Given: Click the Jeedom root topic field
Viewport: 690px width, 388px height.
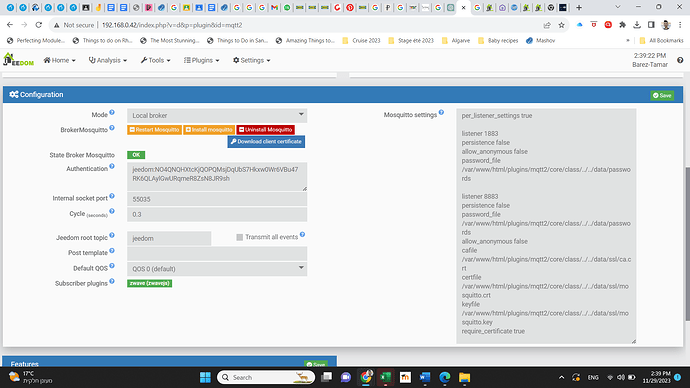Looking at the screenshot, I should (169, 238).
